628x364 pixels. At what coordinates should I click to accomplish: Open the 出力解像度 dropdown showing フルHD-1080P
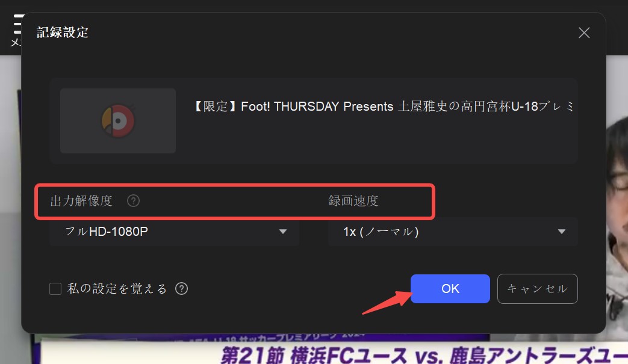coord(174,232)
